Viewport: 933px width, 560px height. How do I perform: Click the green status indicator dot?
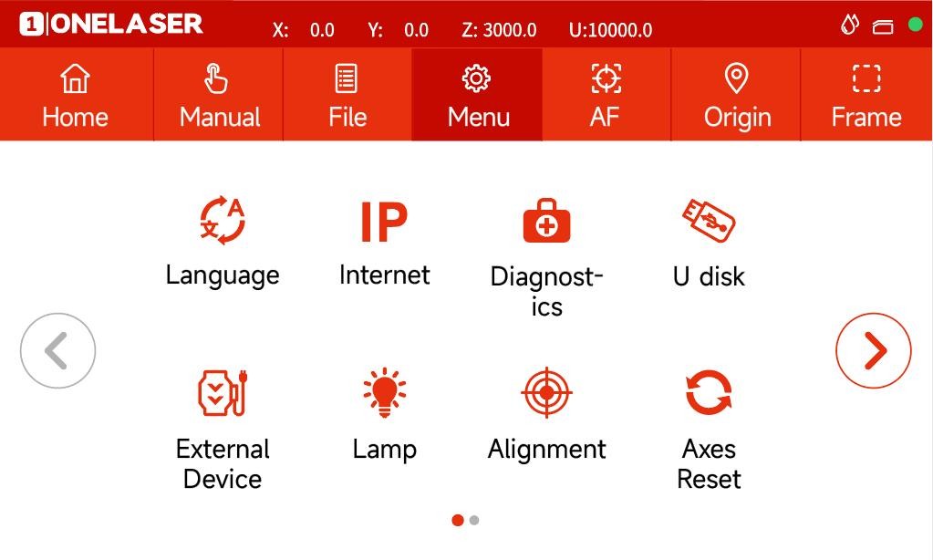tap(915, 25)
